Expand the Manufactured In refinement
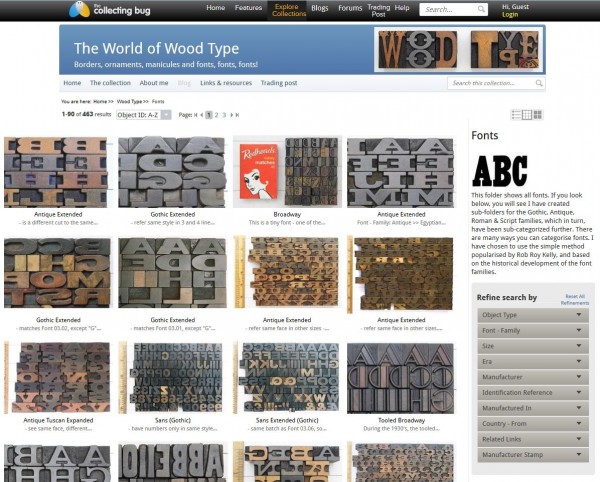Image resolution: width=600 pixels, height=482 pixels. pyautogui.click(x=533, y=408)
